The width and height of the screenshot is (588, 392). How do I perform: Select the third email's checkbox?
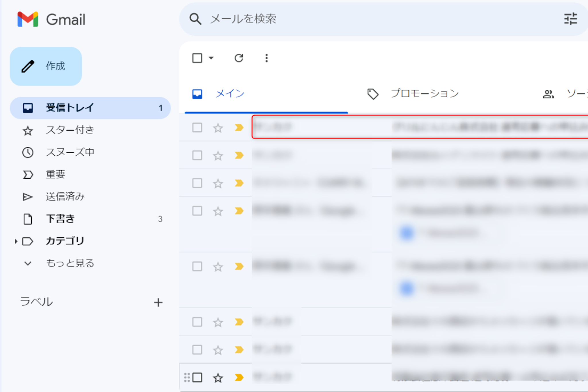tap(197, 183)
